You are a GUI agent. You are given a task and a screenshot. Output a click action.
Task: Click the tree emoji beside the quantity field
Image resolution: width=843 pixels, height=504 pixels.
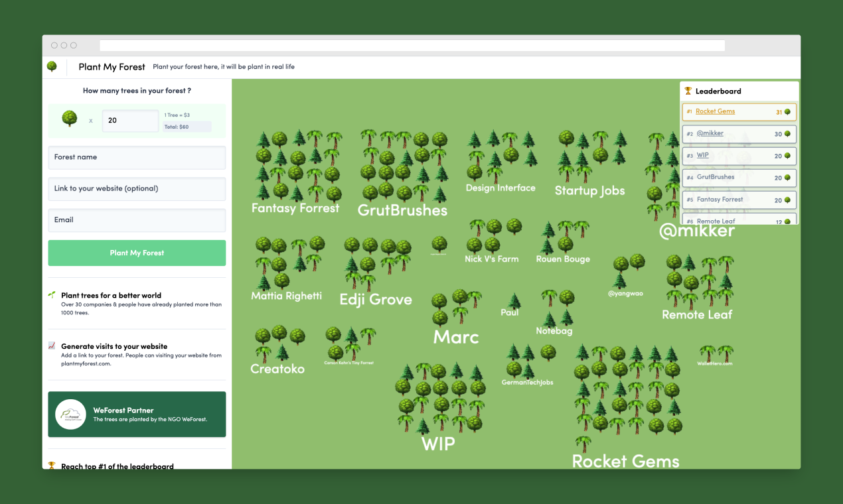(68, 119)
